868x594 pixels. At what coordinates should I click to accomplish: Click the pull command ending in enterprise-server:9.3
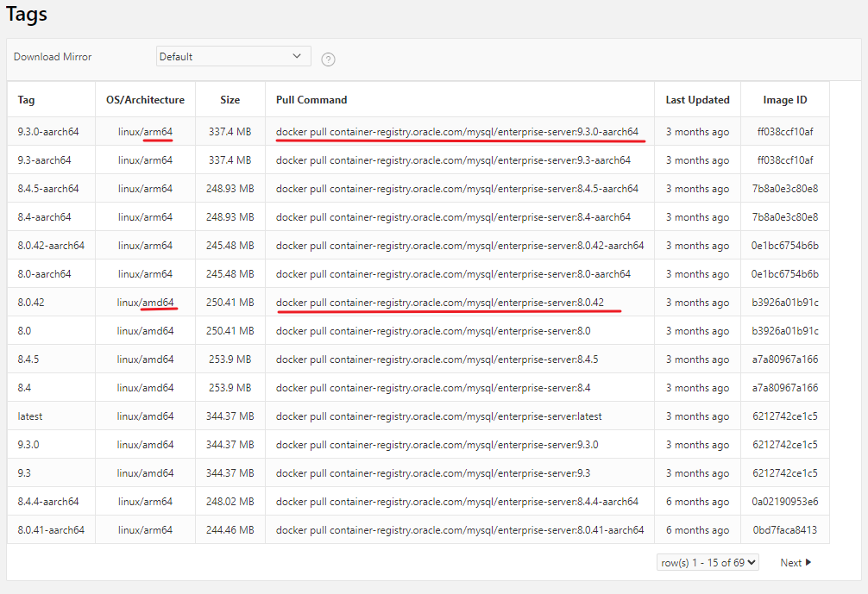[x=433, y=473]
